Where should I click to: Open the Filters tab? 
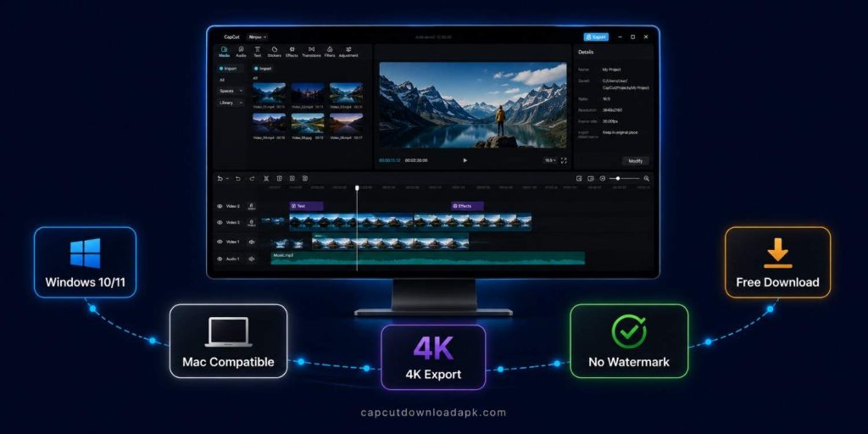tap(330, 52)
